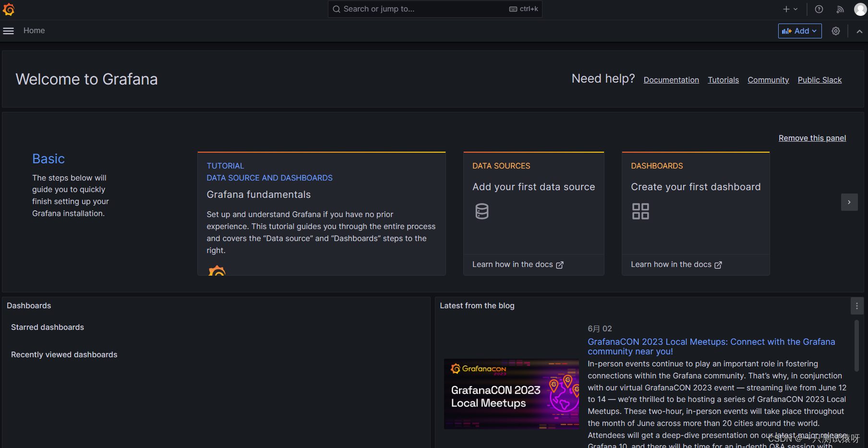Click the dashboards grid icon
The width and height of the screenshot is (868, 448).
click(x=640, y=211)
